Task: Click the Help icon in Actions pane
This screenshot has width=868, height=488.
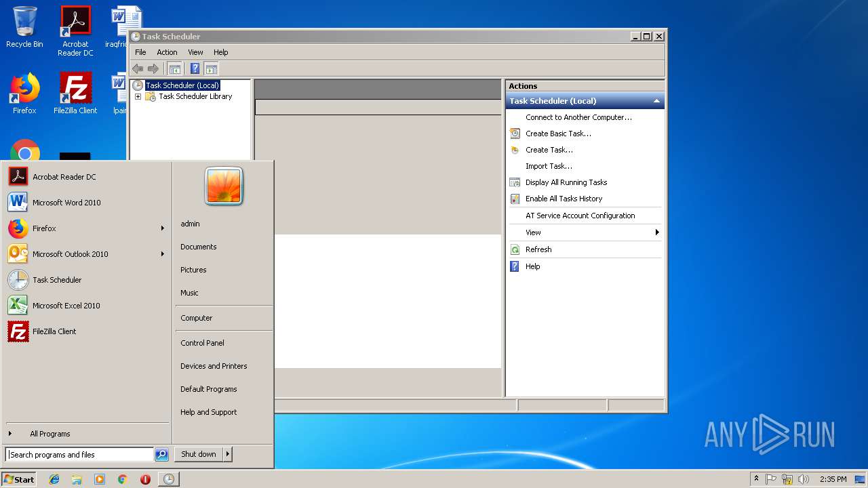Action: [x=515, y=266]
